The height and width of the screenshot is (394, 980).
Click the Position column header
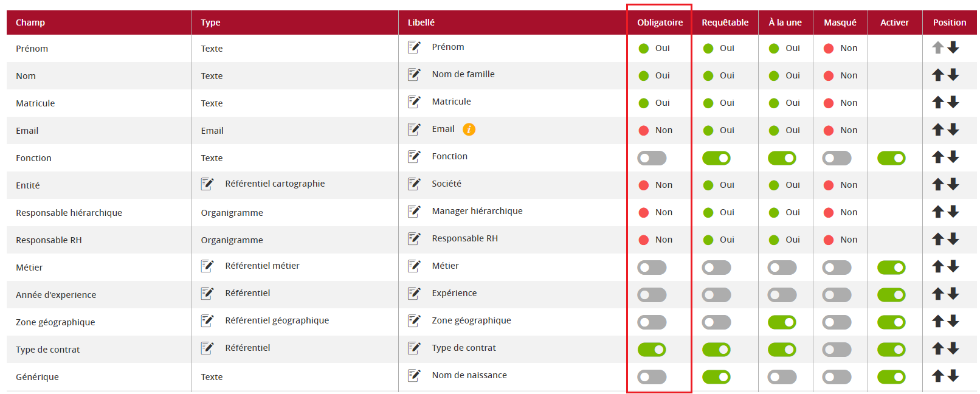(949, 22)
